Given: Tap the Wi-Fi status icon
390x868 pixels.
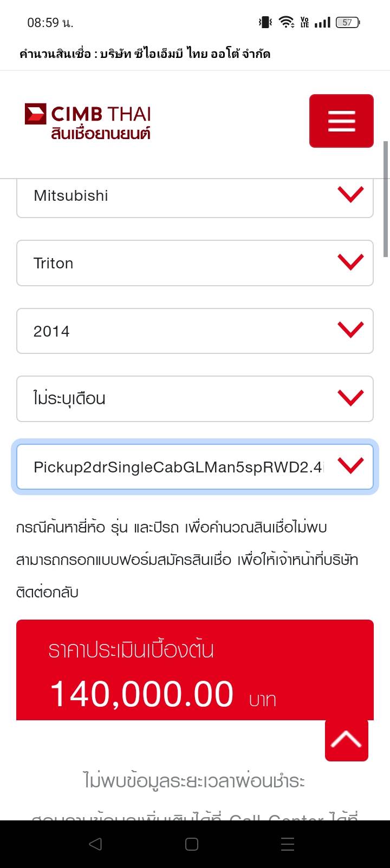Looking at the screenshot, I should 286,22.
